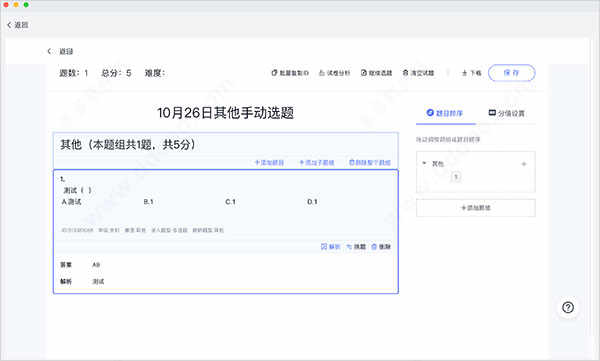Viewport: 600px width, 361px height.
Task: Go back via top window 返回 link
Action: click(18, 25)
